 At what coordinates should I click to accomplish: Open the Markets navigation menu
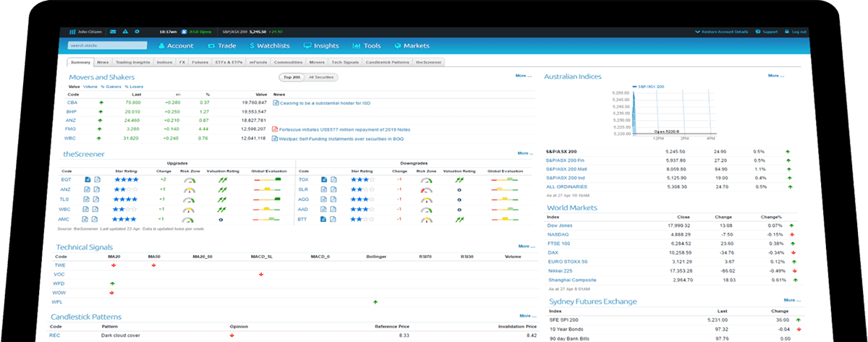coord(412,46)
